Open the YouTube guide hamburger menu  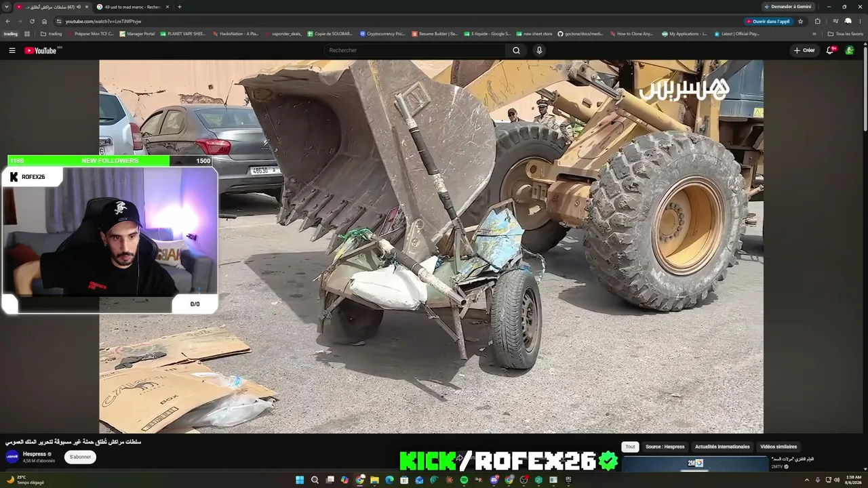[12, 50]
